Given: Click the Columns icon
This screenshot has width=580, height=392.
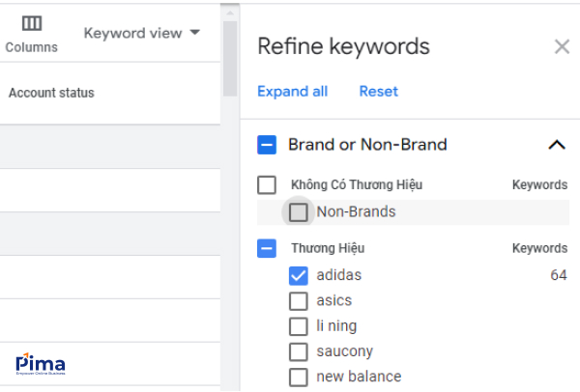Looking at the screenshot, I should click(x=31, y=24).
